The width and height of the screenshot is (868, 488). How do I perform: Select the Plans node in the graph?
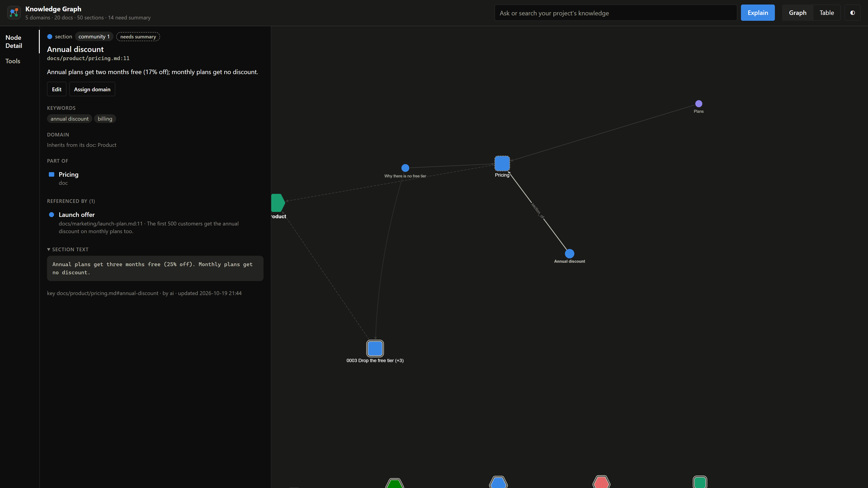[698, 103]
